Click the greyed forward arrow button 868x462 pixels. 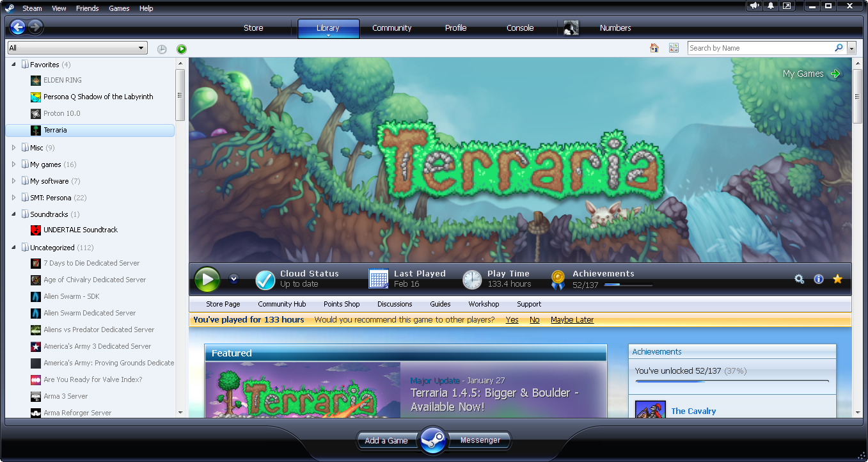[35, 27]
